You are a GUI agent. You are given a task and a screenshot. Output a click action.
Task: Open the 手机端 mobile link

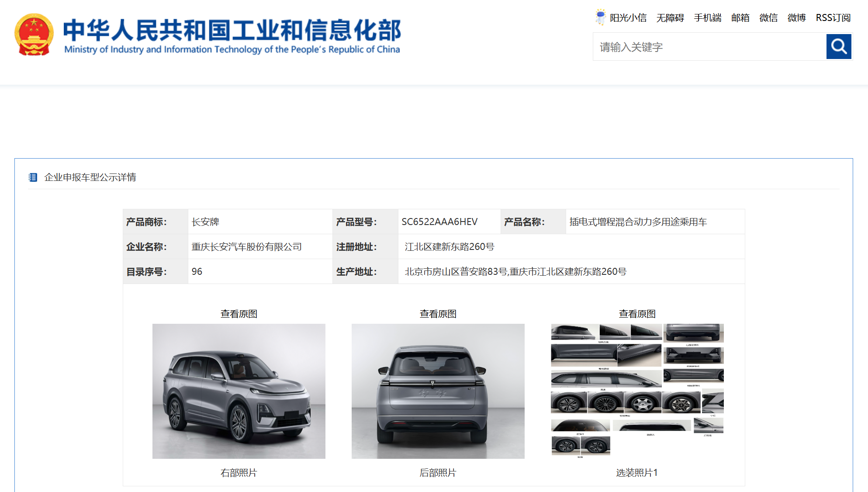708,18
